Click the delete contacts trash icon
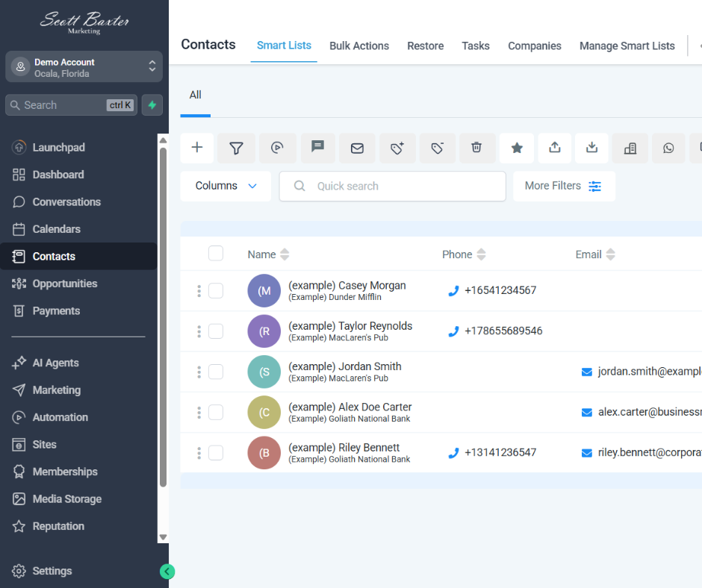The width and height of the screenshot is (702, 588). pos(476,148)
